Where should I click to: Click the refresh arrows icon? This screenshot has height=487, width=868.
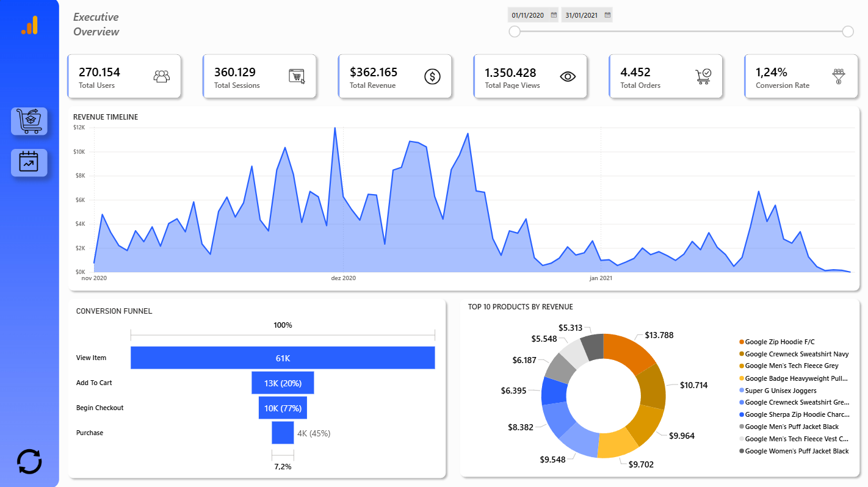[29, 461]
